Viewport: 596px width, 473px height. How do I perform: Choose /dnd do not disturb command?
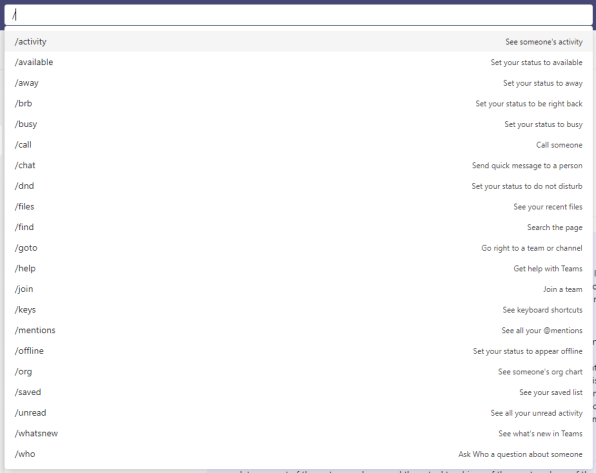[x=298, y=186]
